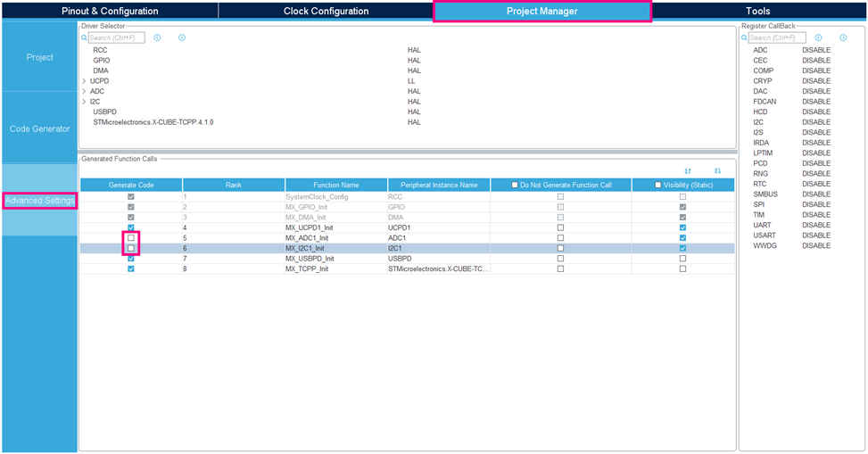
Task: Click the Generate Code column header
Action: tap(131, 185)
